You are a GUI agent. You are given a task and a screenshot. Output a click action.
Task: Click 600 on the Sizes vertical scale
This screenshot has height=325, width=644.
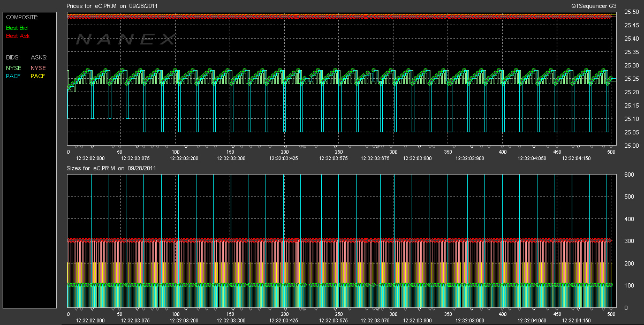click(630, 175)
